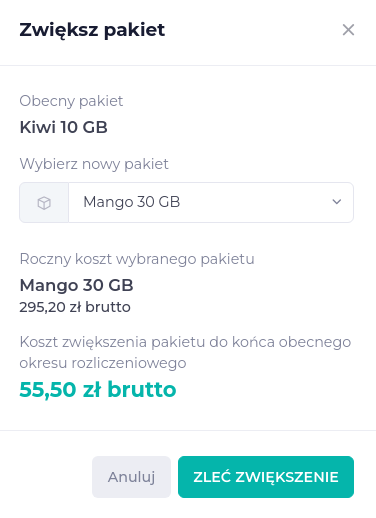Click the 295,20 zł brutto price
The width and height of the screenshot is (376, 518).
75,307
